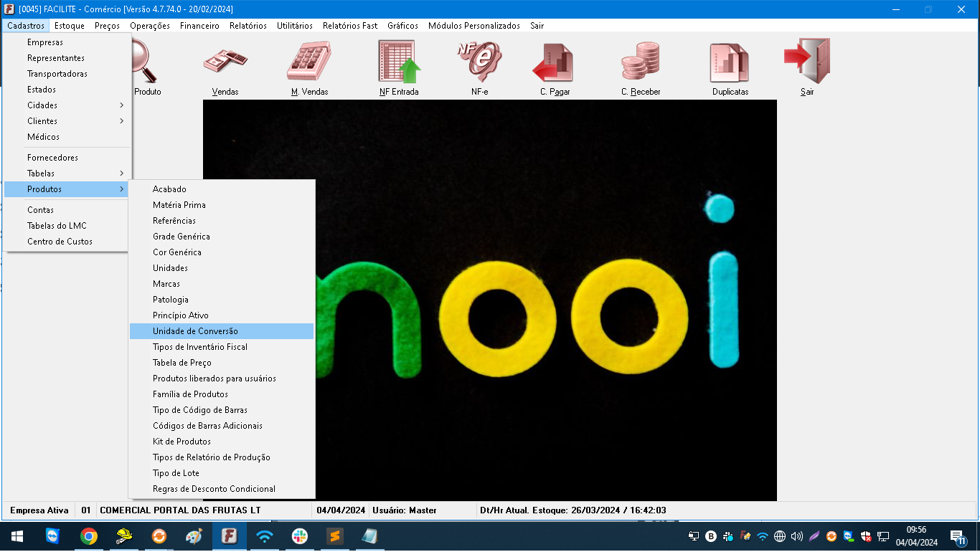Screen dimensions: 980x552
Task: Choose Tabela de Preço item
Action: 222,363
